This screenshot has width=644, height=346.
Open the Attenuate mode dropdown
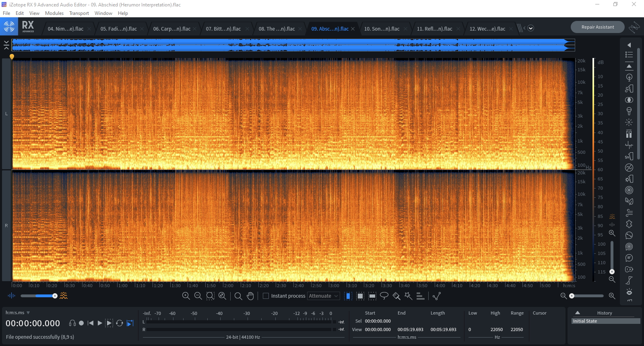324,296
